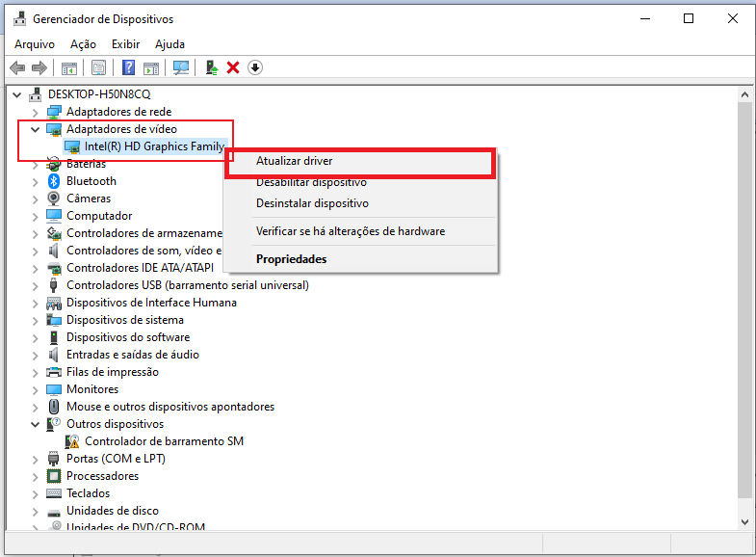Expand the Portas (COM e LPT) category
This screenshot has height=557, width=756.
35,460
